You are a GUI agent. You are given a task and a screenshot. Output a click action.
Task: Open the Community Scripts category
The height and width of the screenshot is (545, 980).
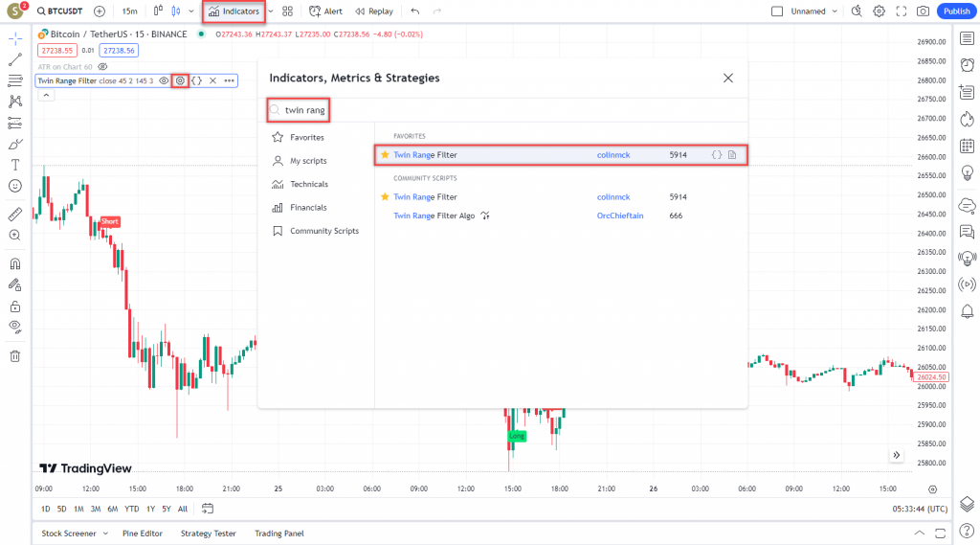[324, 231]
